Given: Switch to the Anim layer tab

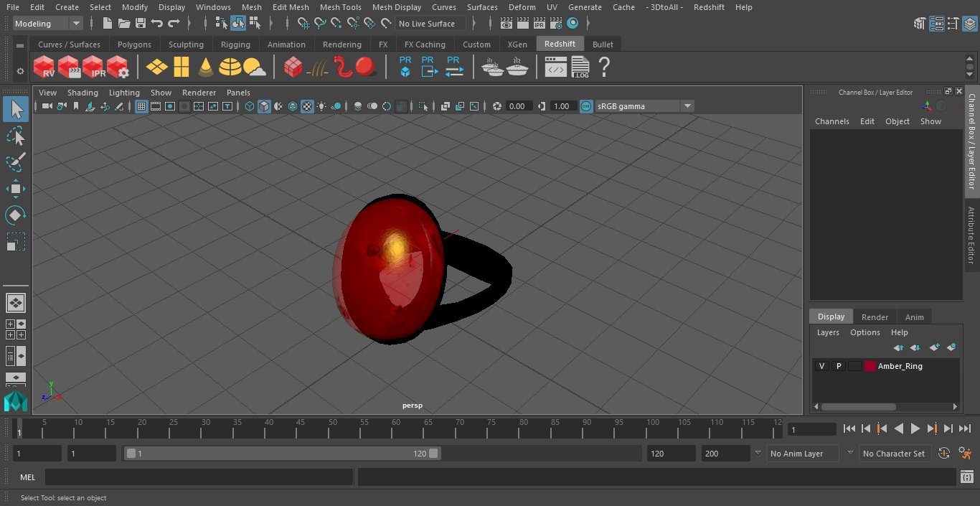Looking at the screenshot, I should [914, 317].
